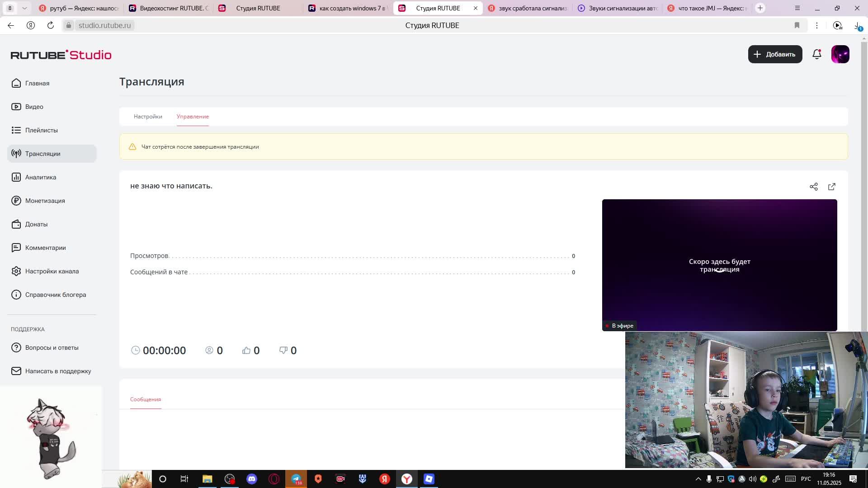868x488 pixels.
Task: Switch to Видеохостинг RUTUBE tab
Action: [x=168, y=8]
